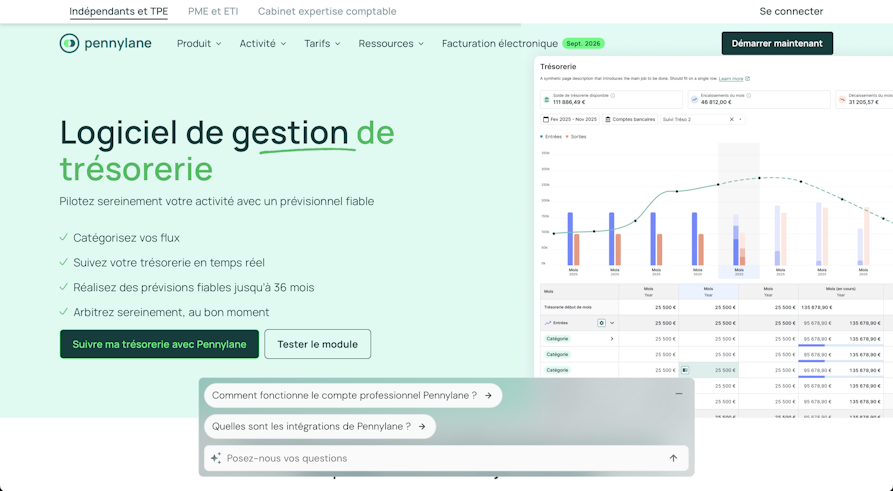
Task: Click 'Pilotez sereinement votre activité' subtitle
Action: tap(216, 201)
